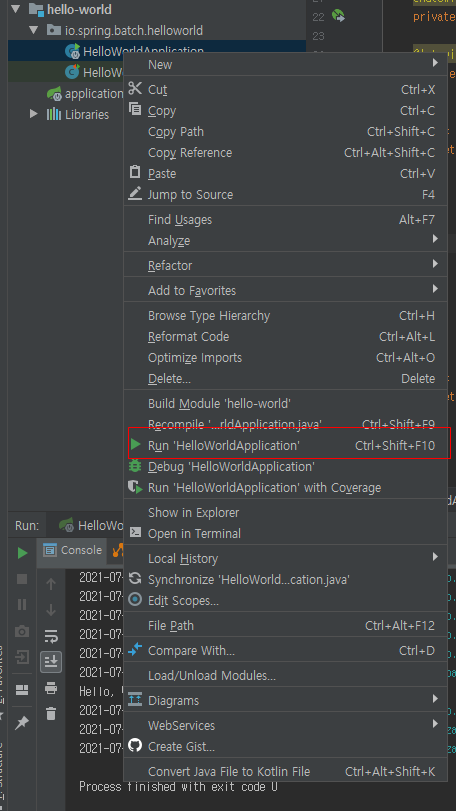Click the Stop square button in Run panel

tap(22, 579)
